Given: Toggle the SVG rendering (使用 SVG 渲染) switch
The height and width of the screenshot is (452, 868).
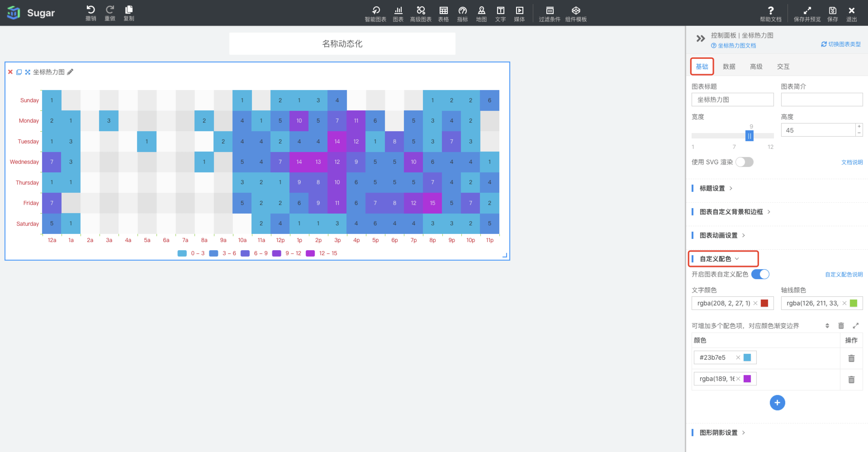Looking at the screenshot, I should tap(744, 162).
